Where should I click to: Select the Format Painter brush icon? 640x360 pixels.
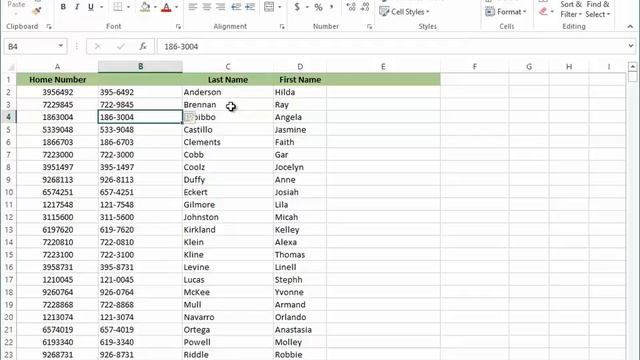37,11
